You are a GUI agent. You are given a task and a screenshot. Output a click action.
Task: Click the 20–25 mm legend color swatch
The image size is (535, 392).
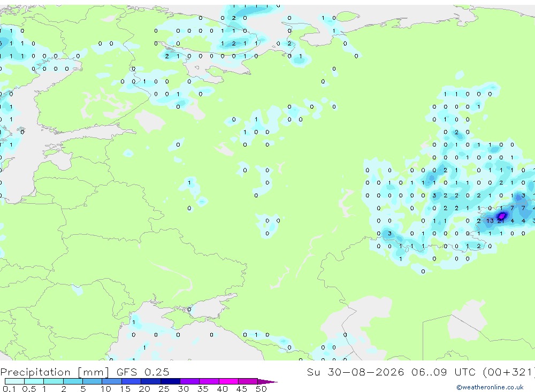tap(151, 381)
